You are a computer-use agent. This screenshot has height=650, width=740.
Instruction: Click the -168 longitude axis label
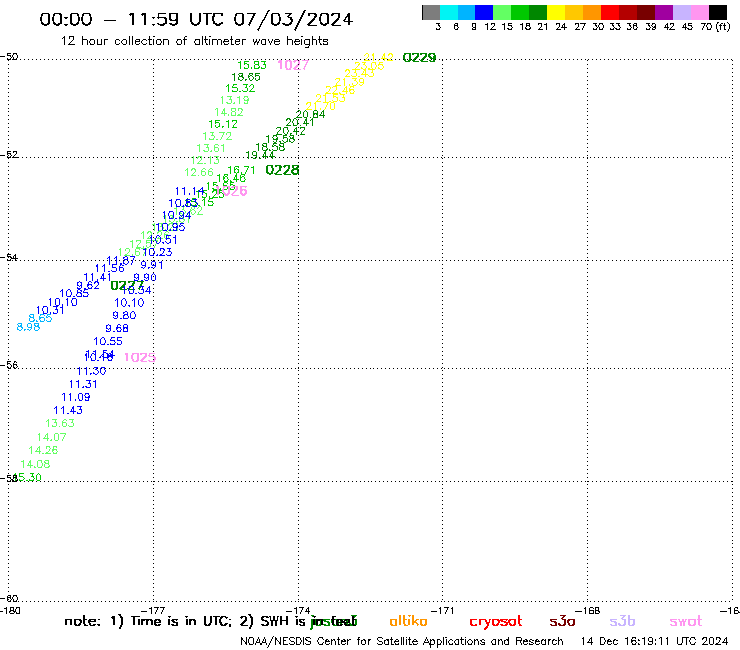pyautogui.click(x=588, y=610)
